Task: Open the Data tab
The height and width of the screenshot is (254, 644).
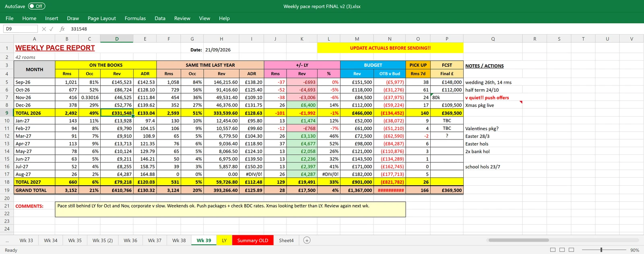Action: tap(160, 18)
